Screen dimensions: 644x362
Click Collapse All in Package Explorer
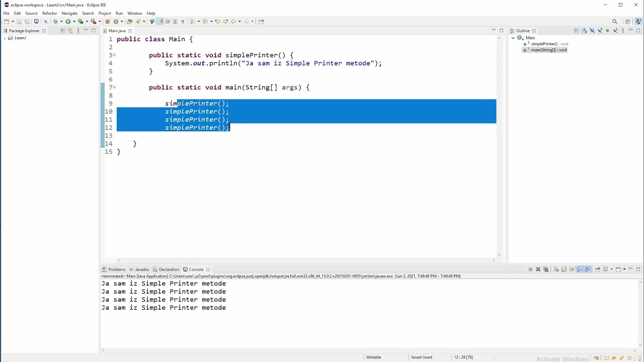[x=62, y=31]
